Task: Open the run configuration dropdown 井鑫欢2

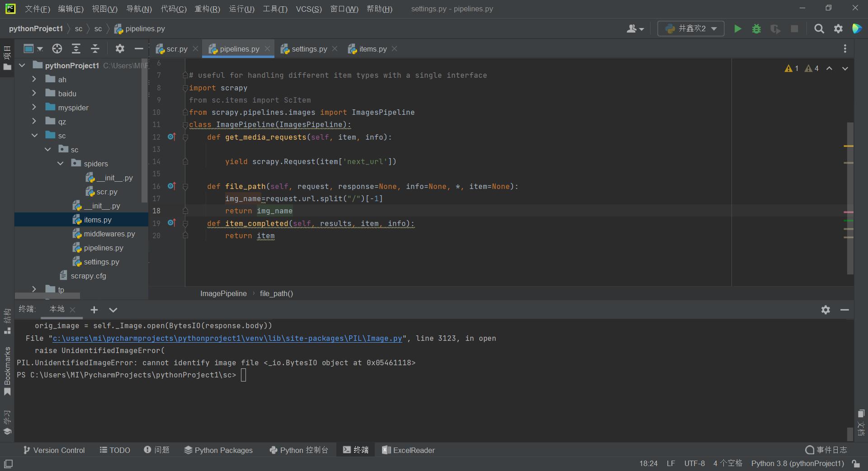Action: point(691,29)
